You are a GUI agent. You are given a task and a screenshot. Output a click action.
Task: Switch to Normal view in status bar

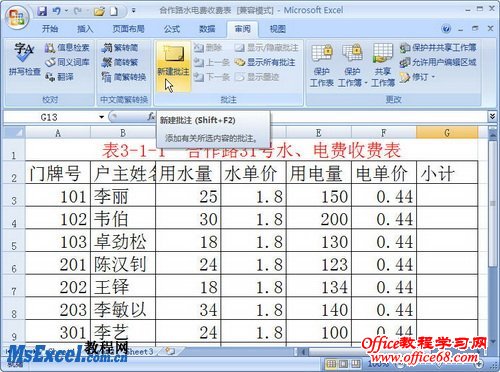tap(331, 363)
